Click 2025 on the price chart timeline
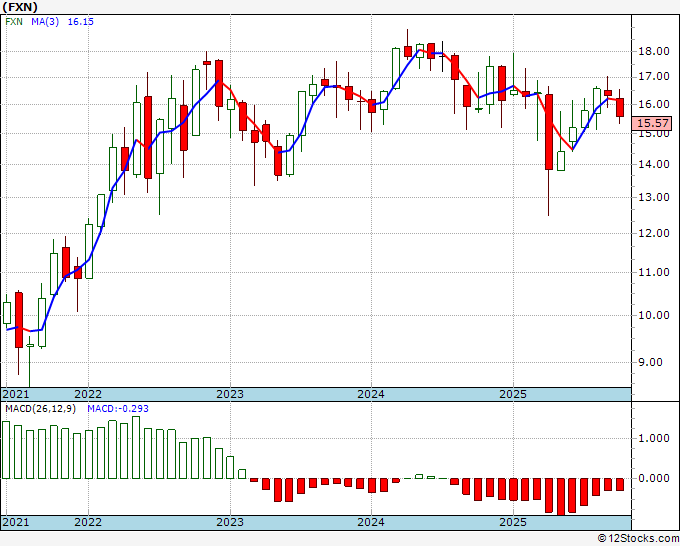This screenshot has height=546, width=680. click(x=513, y=394)
